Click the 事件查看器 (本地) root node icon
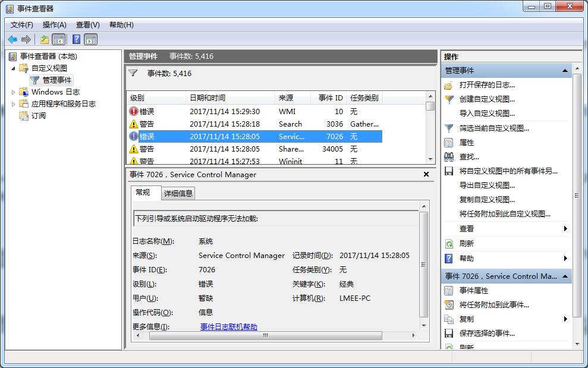 (12, 56)
